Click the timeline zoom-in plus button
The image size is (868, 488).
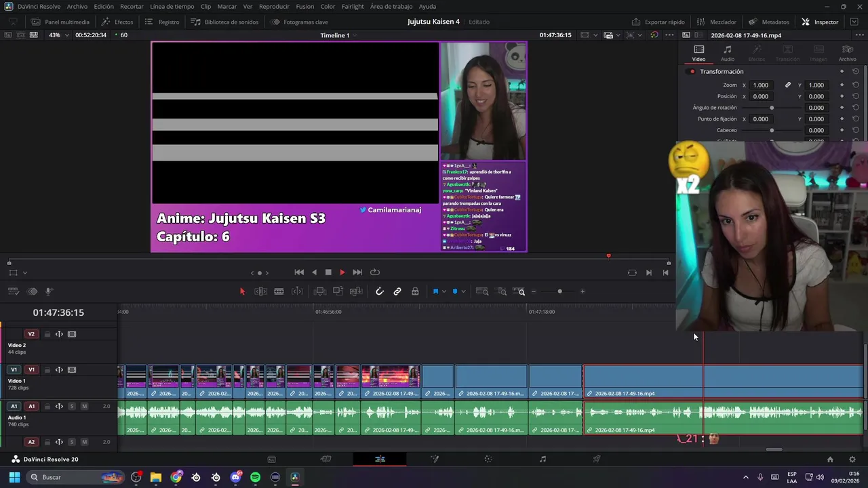[x=583, y=291]
